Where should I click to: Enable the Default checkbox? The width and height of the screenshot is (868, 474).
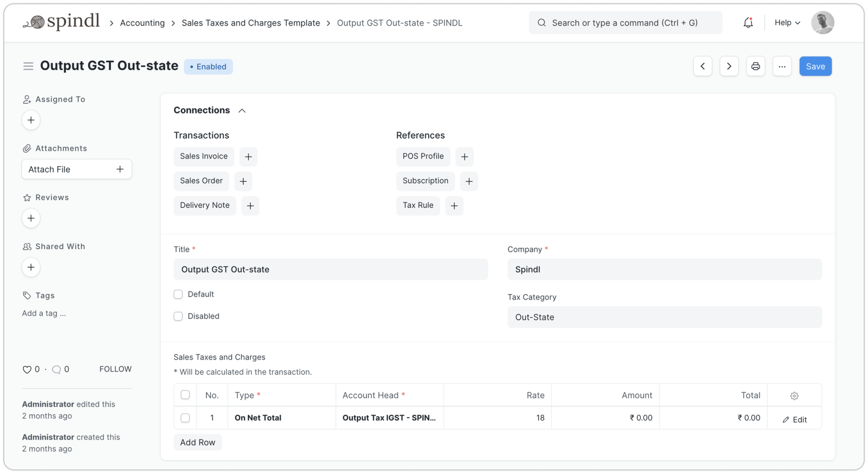[x=178, y=294]
